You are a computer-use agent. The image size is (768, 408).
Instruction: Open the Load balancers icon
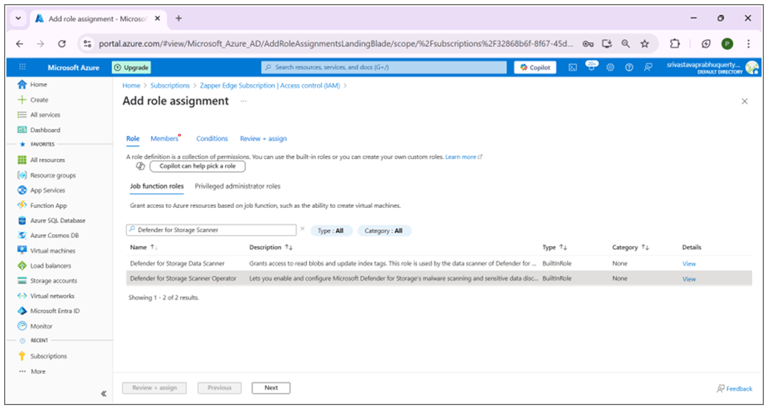[x=22, y=265]
